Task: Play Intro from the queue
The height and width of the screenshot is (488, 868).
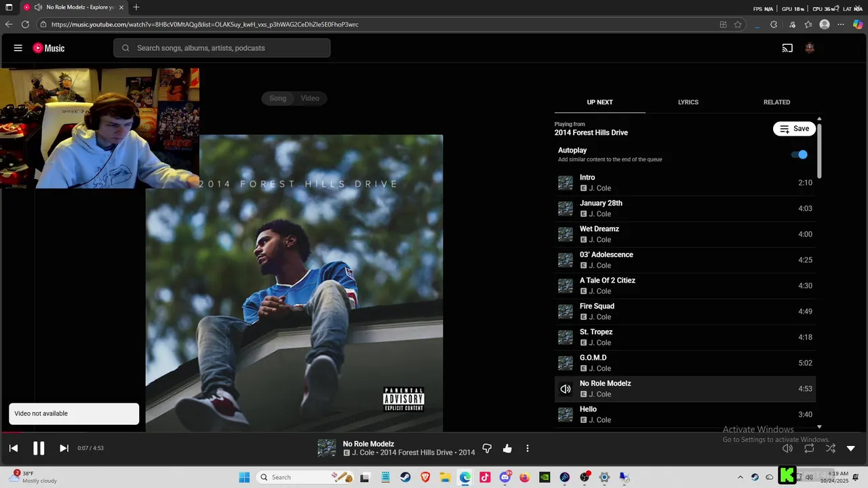Action: 685,183
